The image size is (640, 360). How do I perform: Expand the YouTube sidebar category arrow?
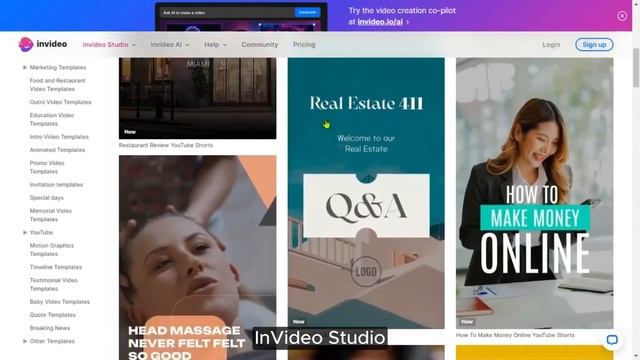(x=25, y=232)
